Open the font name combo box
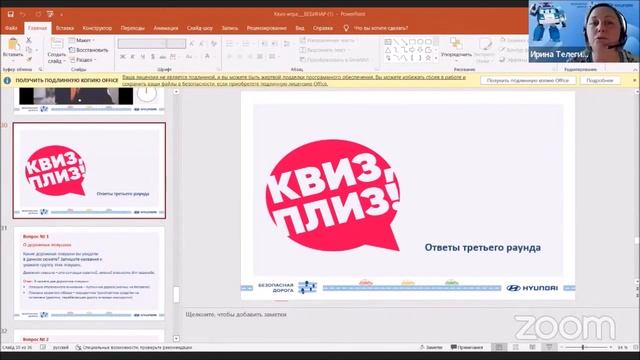The image size is (640, 360). point(142,43)
